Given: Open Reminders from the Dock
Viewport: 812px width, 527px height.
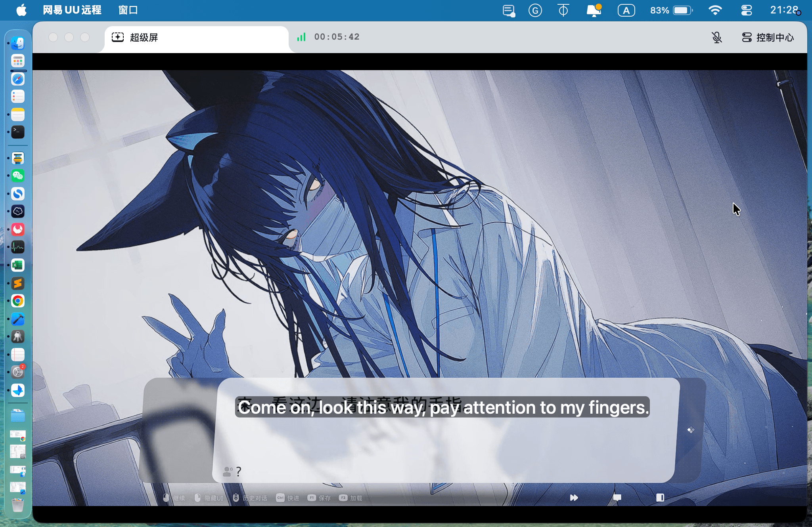Looking at the screenshot, I should 18,97.
